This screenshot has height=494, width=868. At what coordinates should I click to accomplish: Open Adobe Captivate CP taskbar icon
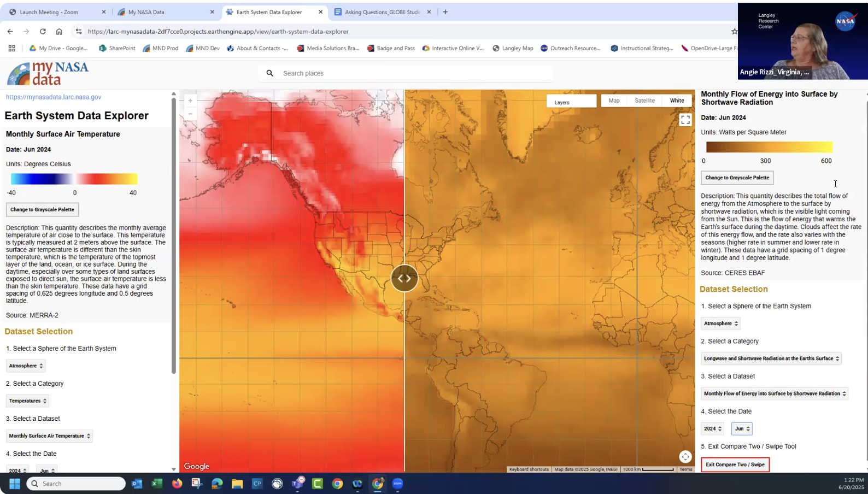257,484
